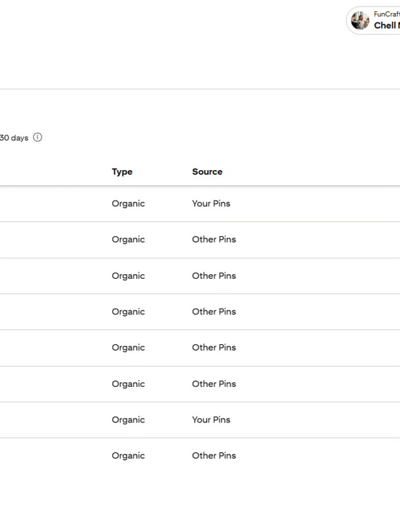The image size is (400, 532).
Task: Click Organic in the second table row
Action: pyautogui.click(x=129, y=239)
